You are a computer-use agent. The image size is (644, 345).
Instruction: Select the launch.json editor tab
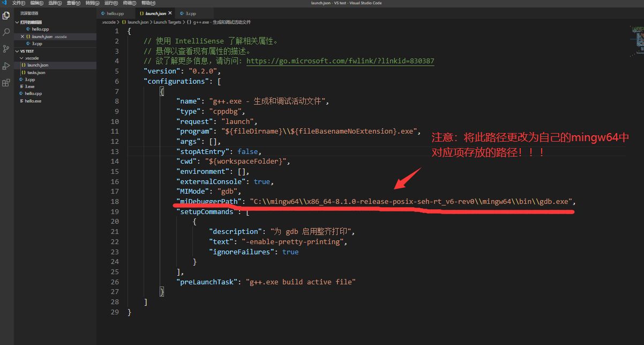point(155,13)
